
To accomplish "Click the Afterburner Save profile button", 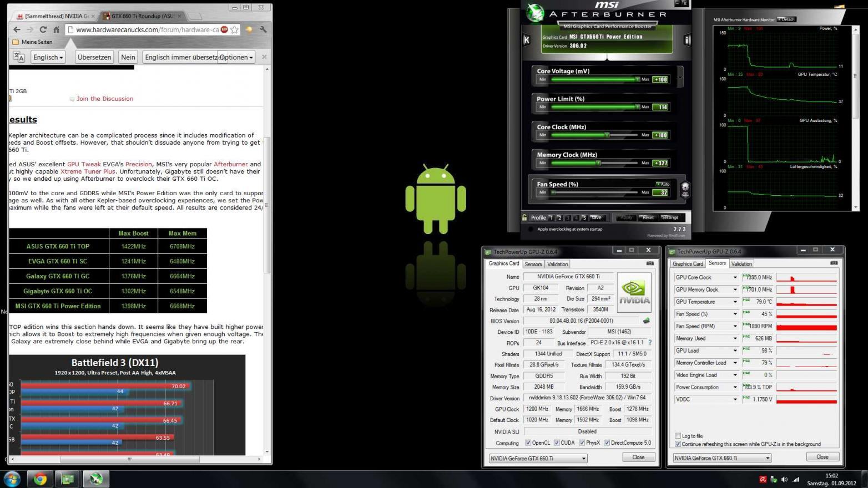I will point(596,217).
